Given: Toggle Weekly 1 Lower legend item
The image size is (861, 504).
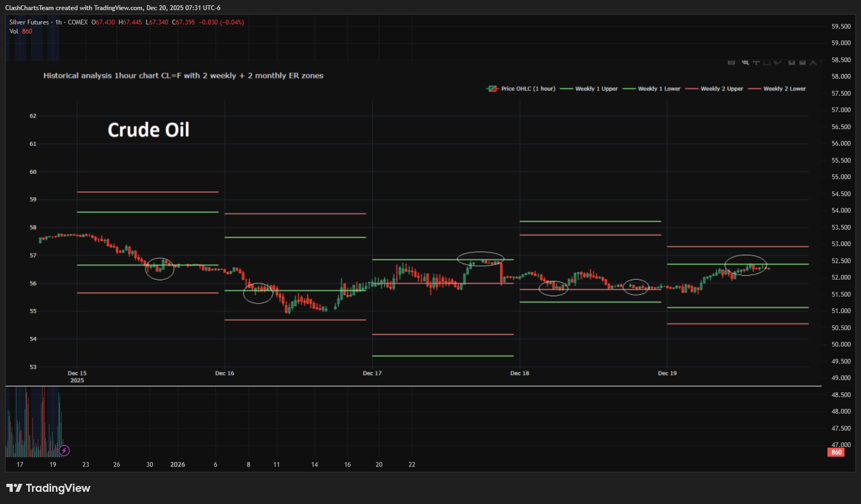Looking at the screenshot, I should click(x=652, y=89).
